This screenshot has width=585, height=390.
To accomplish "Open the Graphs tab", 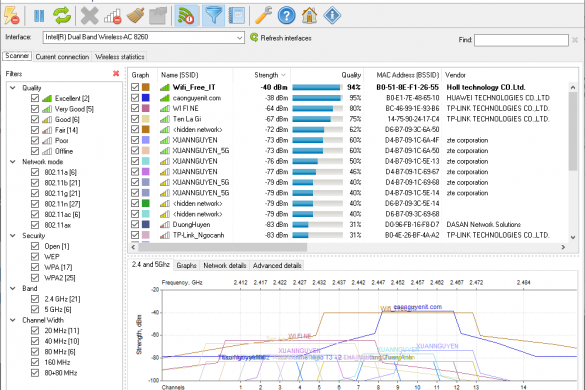I will (187, 265).
